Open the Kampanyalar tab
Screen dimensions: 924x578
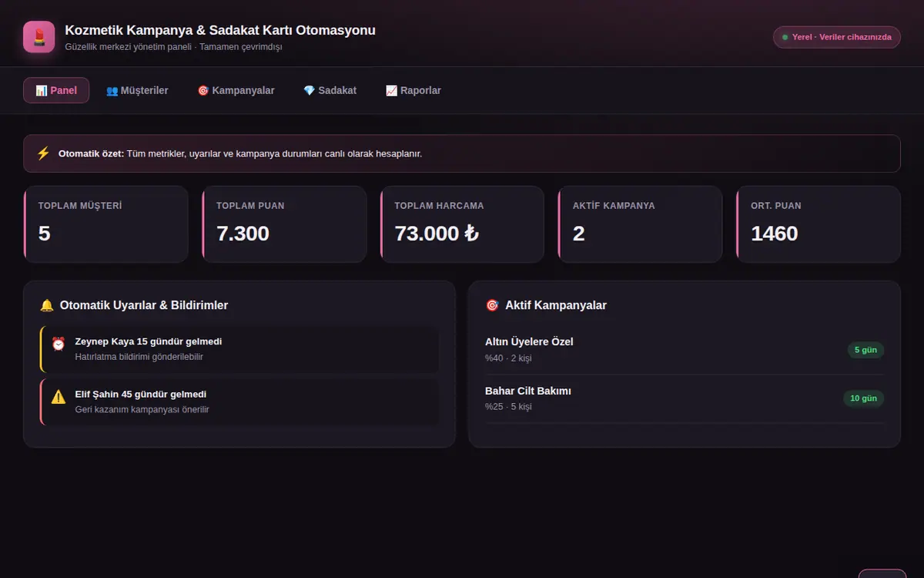click(236, 90)
